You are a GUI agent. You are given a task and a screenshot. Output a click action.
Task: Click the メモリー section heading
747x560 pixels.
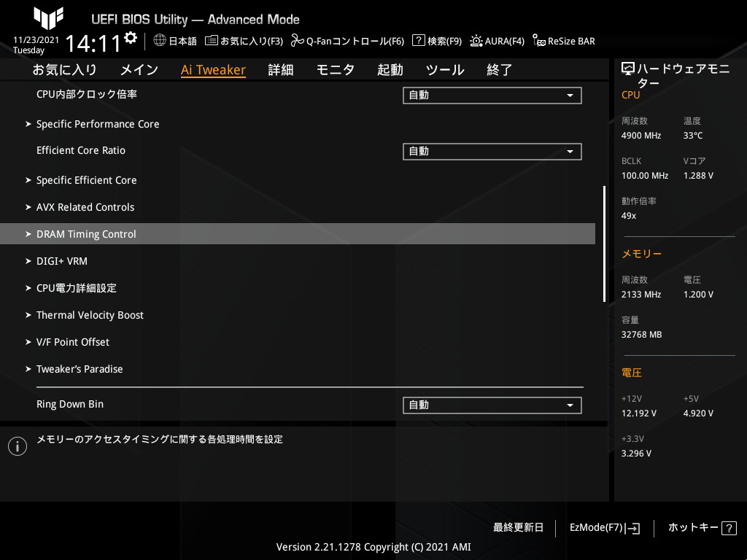click(x=641, y=254)
